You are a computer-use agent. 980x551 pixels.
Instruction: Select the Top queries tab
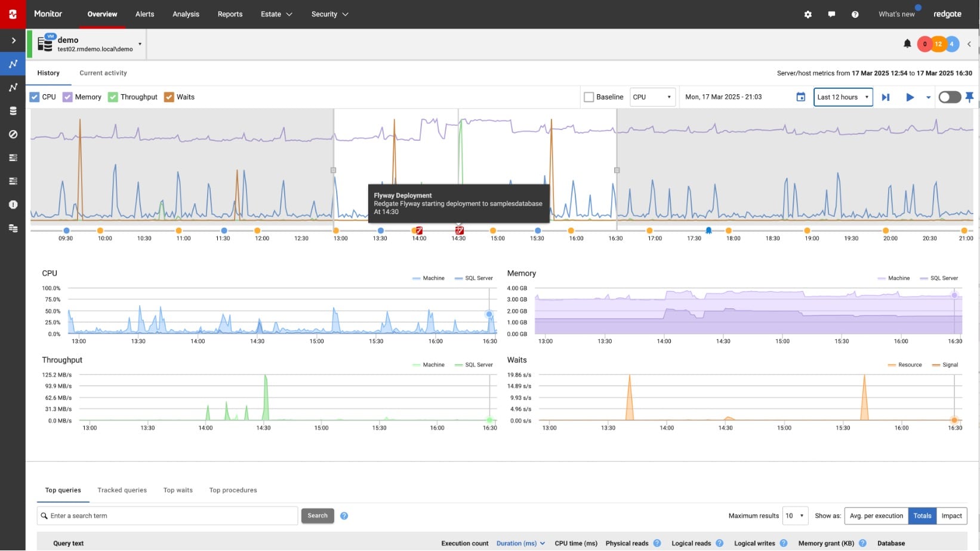pyautogui.click(x=63, y=490)
